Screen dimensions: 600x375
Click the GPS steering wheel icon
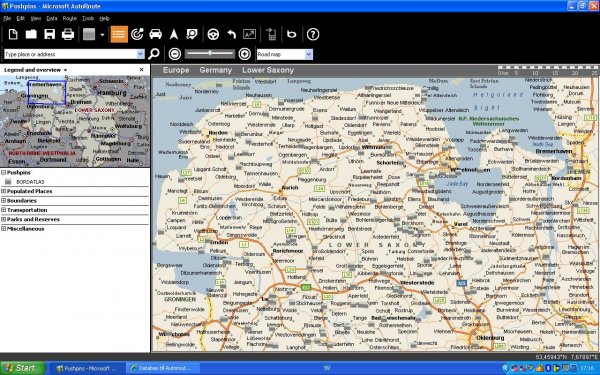click(213, 34)
